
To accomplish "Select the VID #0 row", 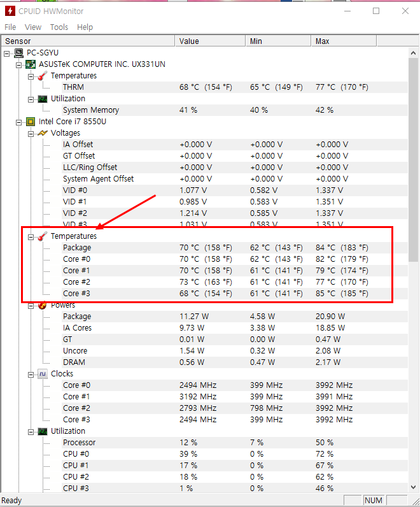I will click(x=235, y=190).
